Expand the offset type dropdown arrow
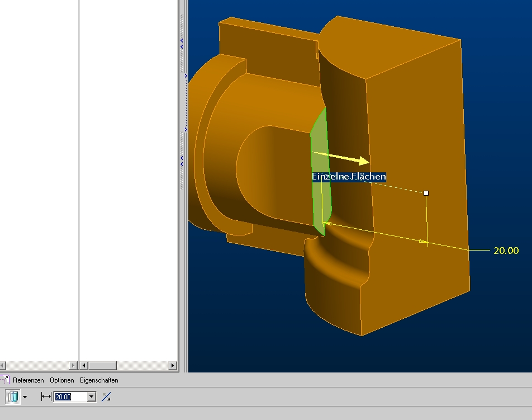 [x=25, y=397]
